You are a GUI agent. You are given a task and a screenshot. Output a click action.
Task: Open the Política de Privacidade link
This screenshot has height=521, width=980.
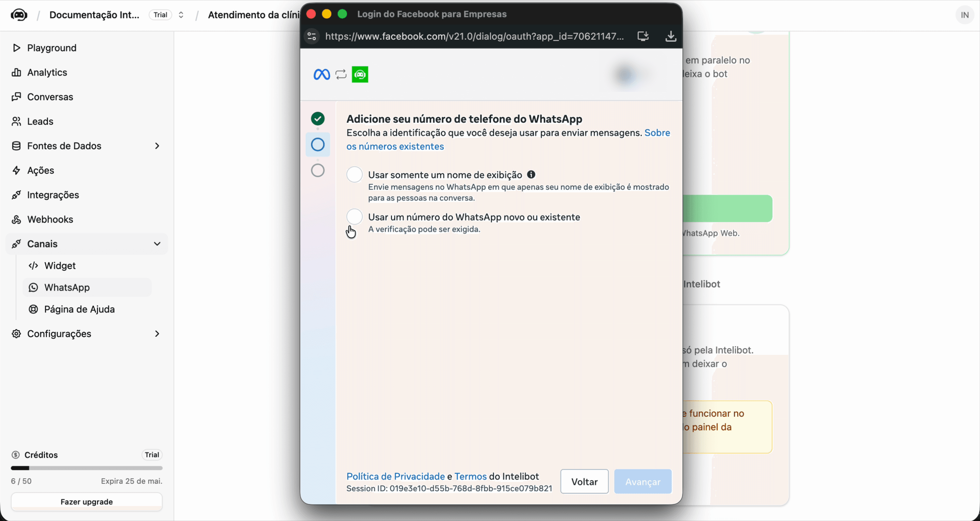point(395,476)
